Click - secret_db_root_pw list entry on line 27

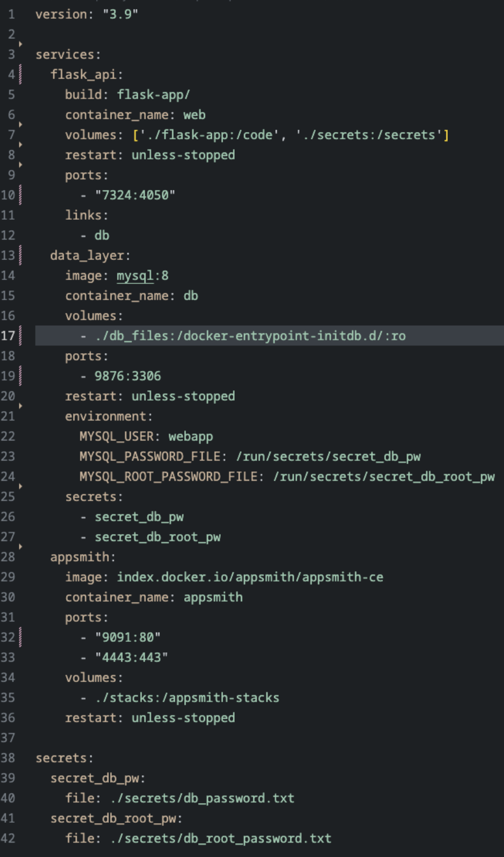[151, 538]
